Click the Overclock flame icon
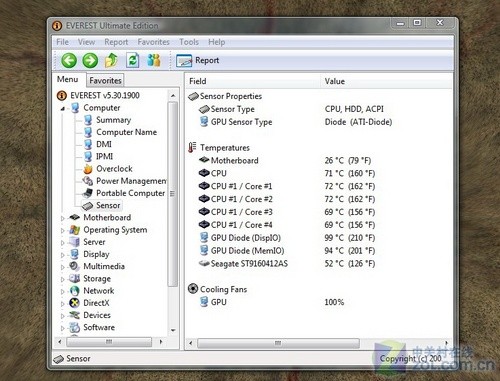 coord(88,169)
